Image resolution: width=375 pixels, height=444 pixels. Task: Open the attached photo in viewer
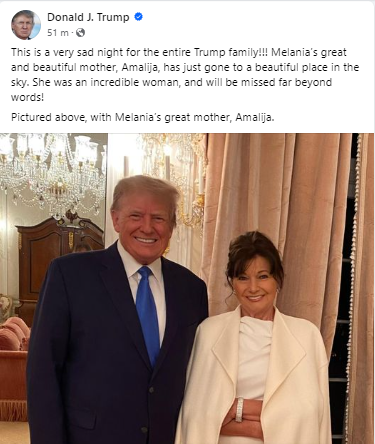click(x=187, y=288)
